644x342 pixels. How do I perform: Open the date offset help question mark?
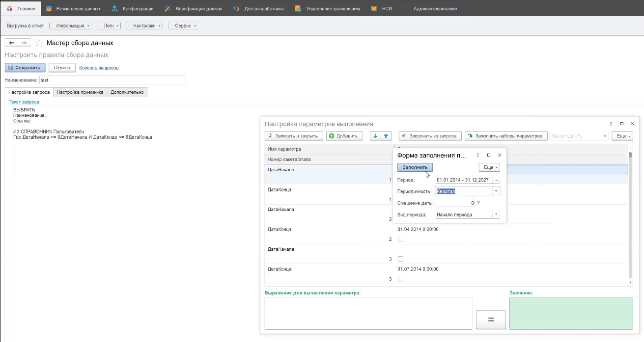[478, 203]
